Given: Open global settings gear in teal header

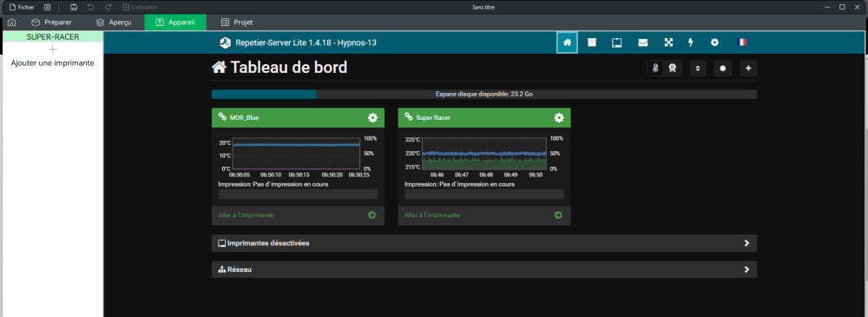Looking at the screenshot, I should click(714, 43).
